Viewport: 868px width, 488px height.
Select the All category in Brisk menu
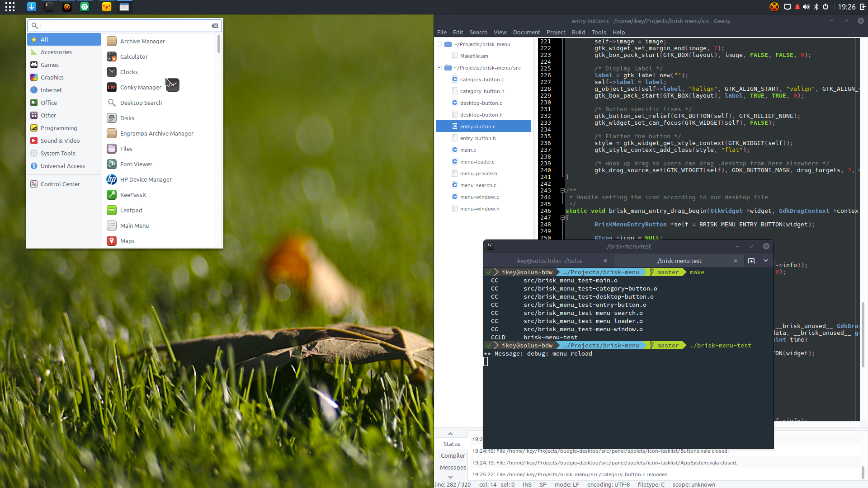point(64,39)
